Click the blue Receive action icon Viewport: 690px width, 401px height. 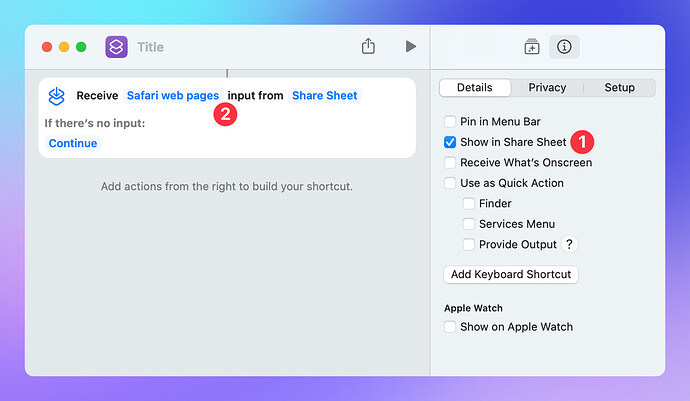click(x=57, y=96)
